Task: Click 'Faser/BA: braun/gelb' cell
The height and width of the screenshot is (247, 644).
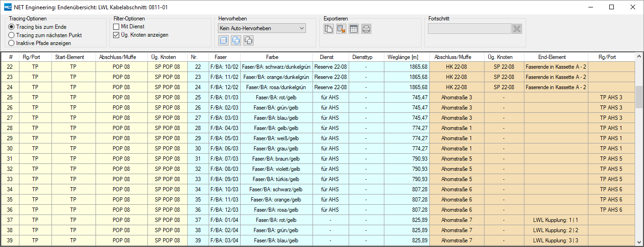Action: tap(276, 159)
